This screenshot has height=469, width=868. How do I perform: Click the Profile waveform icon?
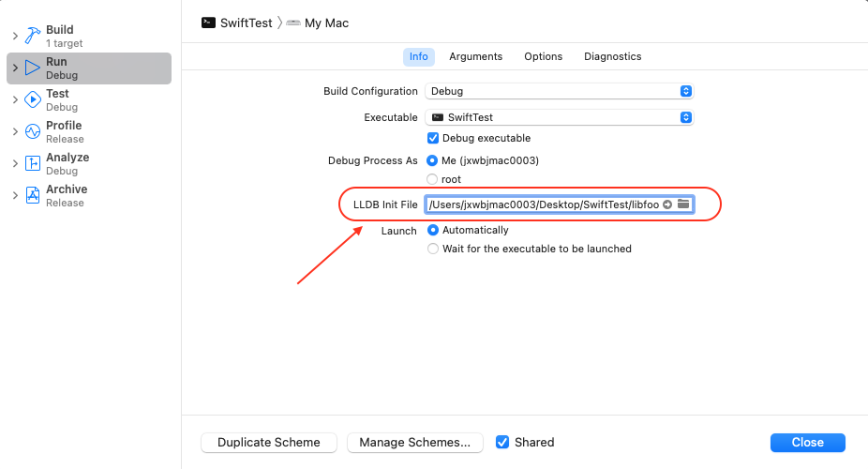tap(33, 131)
